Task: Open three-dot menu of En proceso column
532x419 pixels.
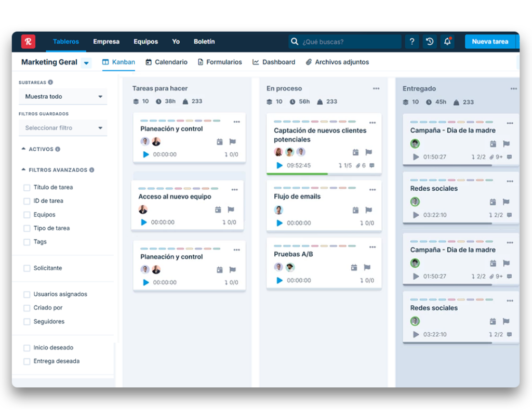Action: click(x=376, y=88)
